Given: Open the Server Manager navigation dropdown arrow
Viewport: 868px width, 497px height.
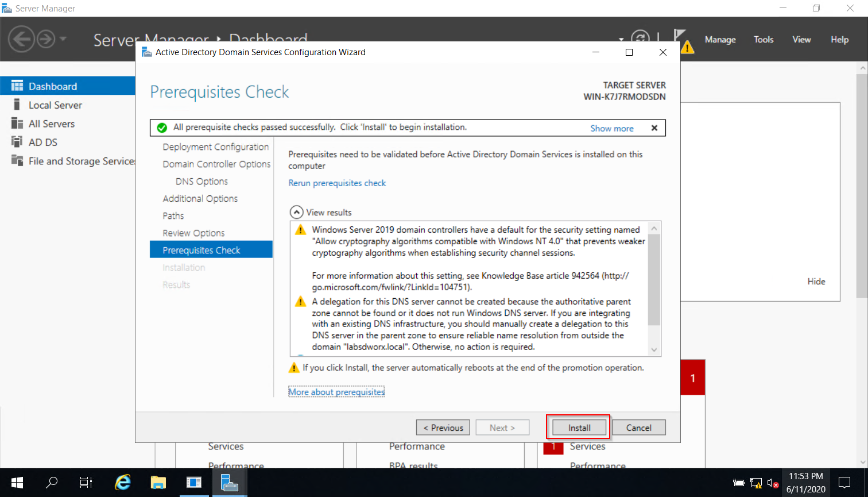Looking at the screenshot, I should point(621,39).
